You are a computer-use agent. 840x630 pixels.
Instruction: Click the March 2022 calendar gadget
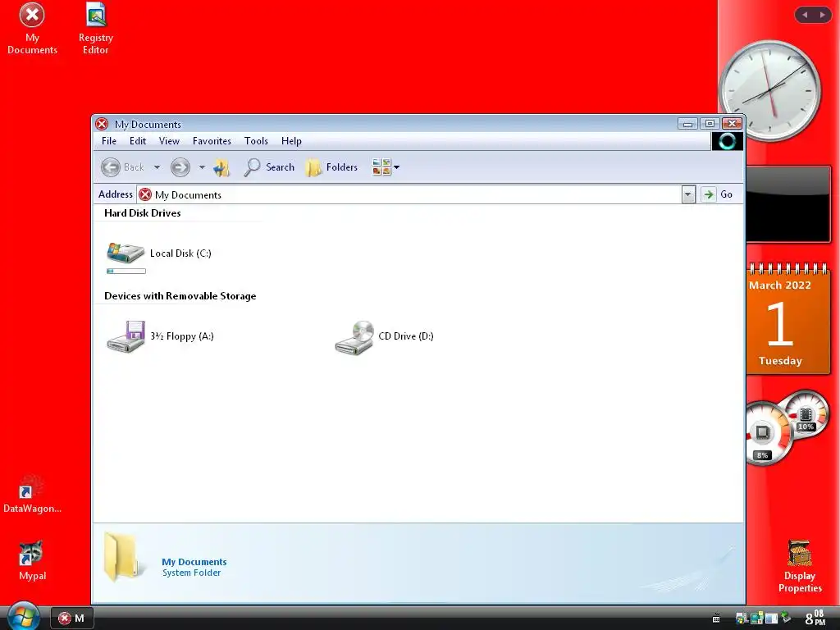[787, 319]
